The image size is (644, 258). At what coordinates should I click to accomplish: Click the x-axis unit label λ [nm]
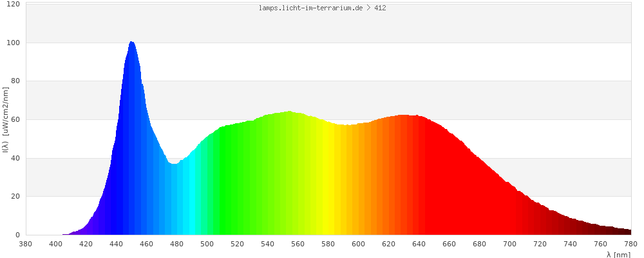click(x=618, y=255)
